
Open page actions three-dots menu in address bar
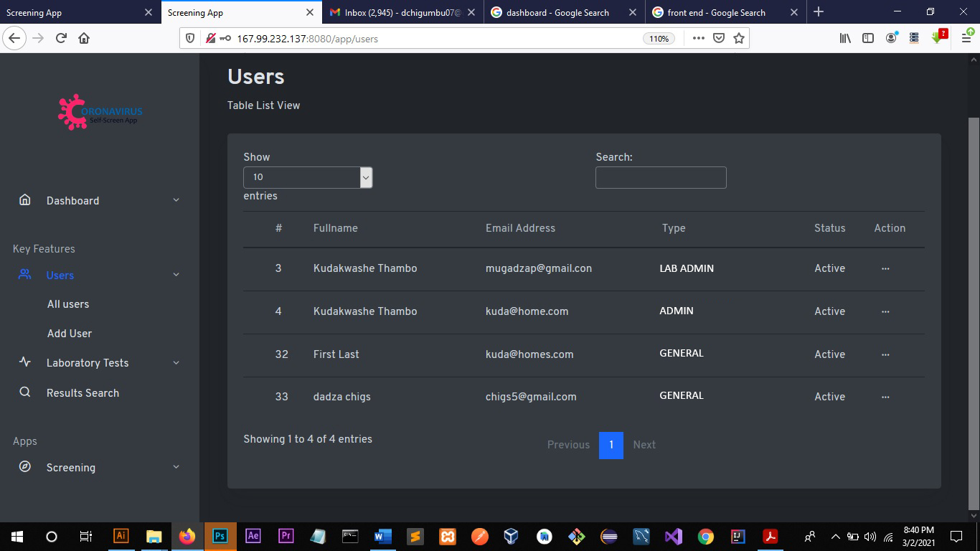699,39
